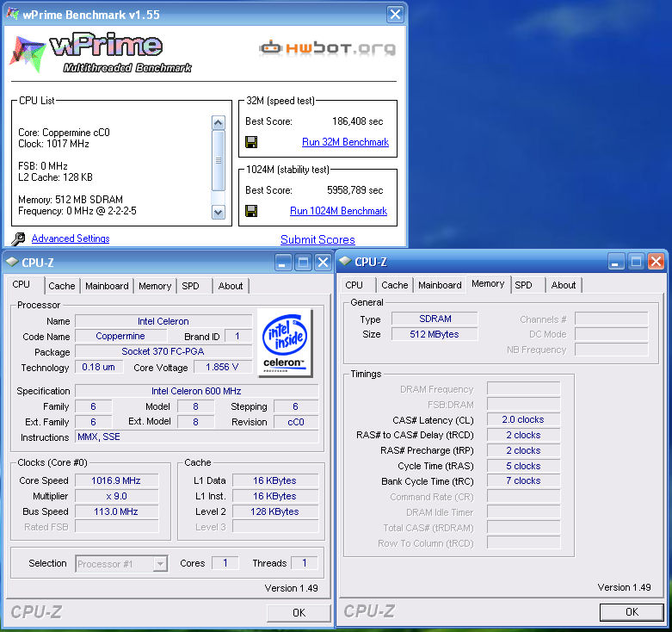Click the Level 2 cache value 128 KBytes
This screenshot has height=632, width=672.
point(275,511)
